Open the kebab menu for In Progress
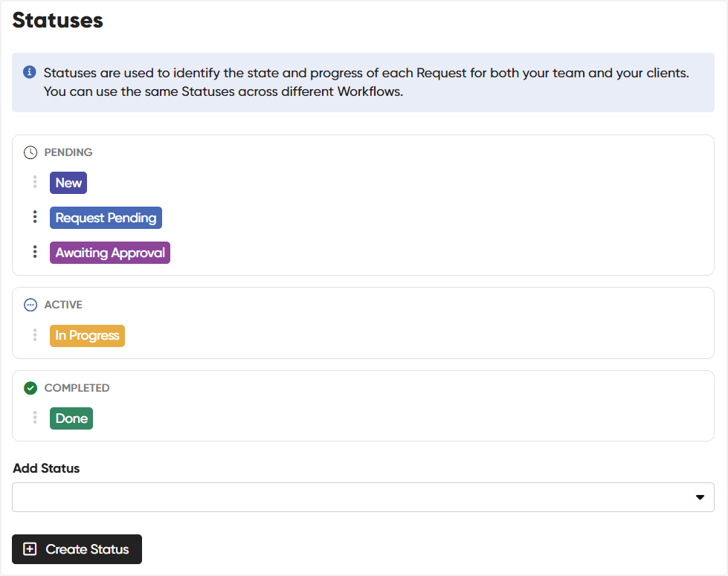 (35, 334)
